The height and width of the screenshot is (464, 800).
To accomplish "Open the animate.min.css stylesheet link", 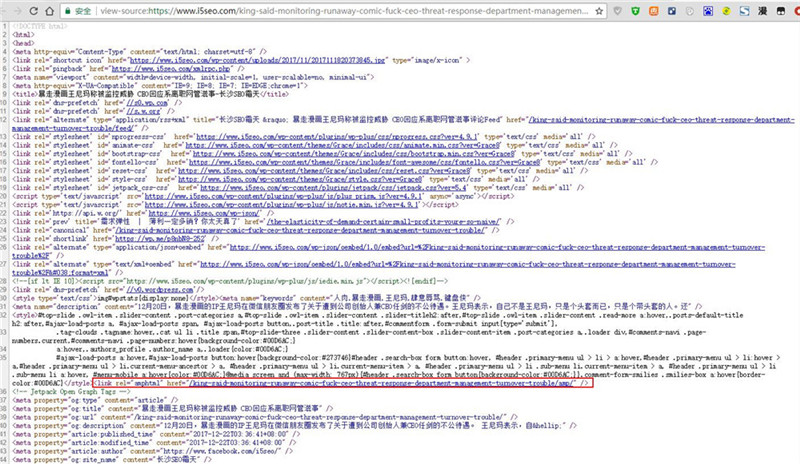I will point(343,145).
